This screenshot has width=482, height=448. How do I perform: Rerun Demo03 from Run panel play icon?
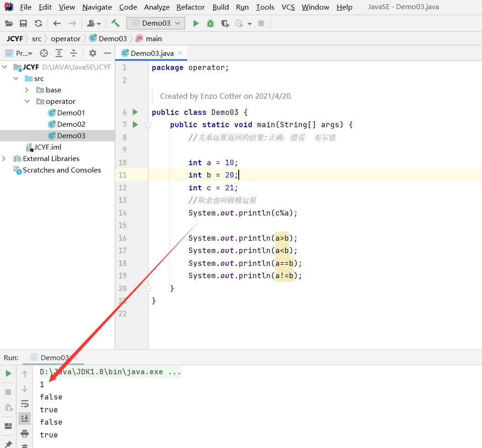pos(9,373)
